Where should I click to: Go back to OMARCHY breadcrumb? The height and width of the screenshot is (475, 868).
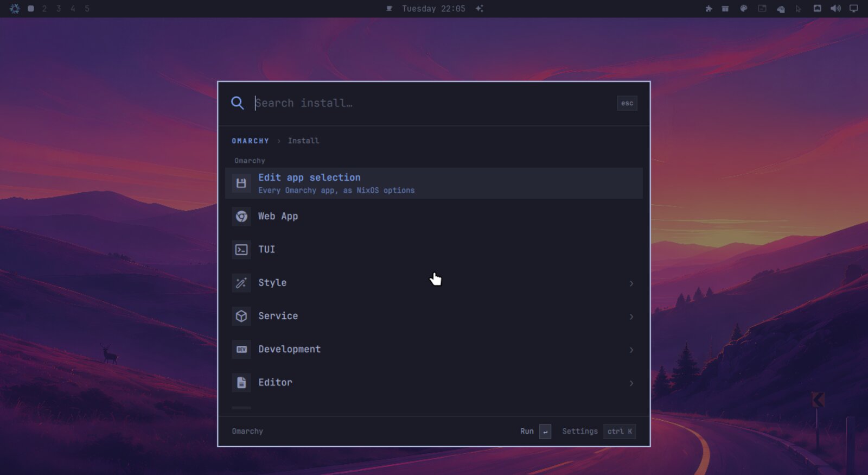tap(250, 141)
